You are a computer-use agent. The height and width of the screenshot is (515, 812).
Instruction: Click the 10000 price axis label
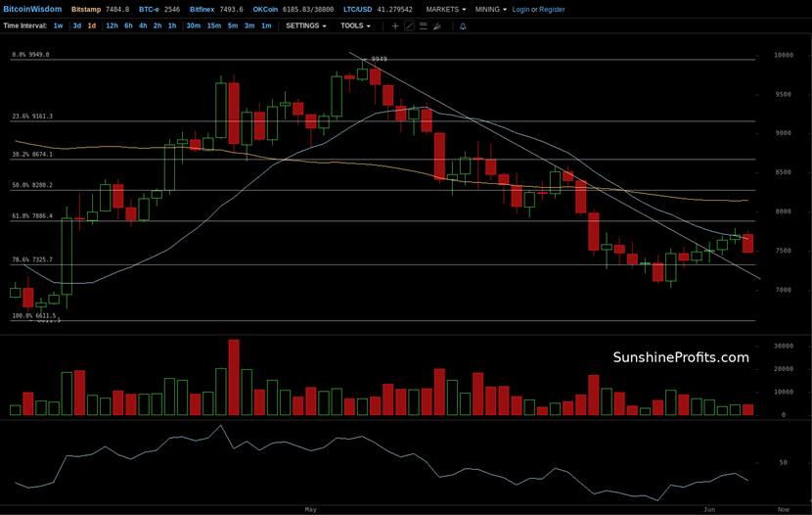[784, 55]
